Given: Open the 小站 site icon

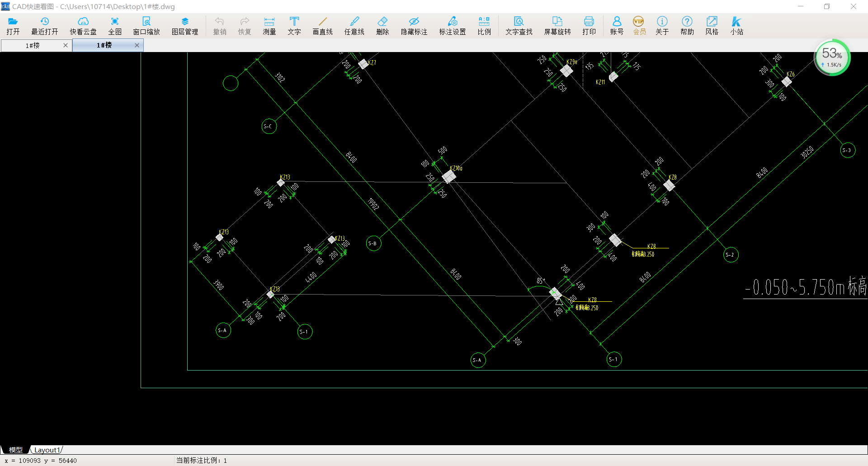Looking at the screenshot, I should pos(737,25).
